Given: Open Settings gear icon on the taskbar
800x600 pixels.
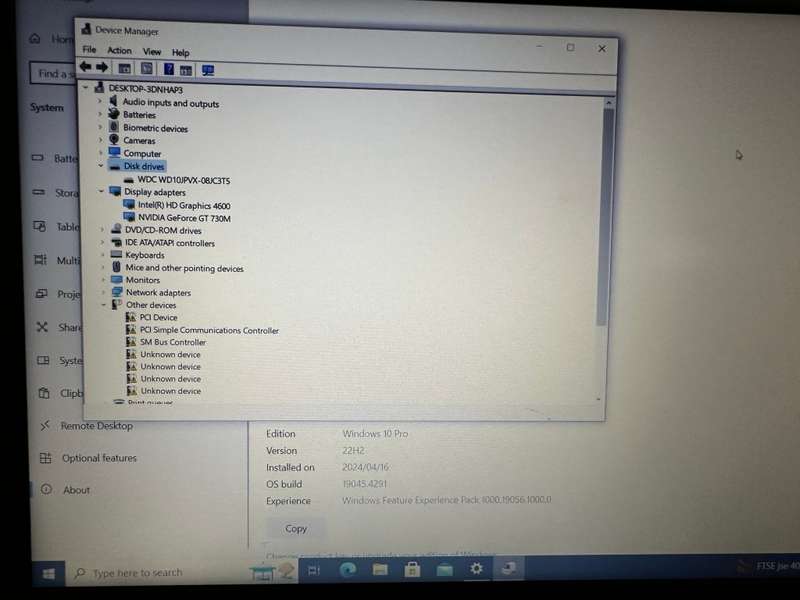Looking at the screenshot, I should (x=477, y=568).
